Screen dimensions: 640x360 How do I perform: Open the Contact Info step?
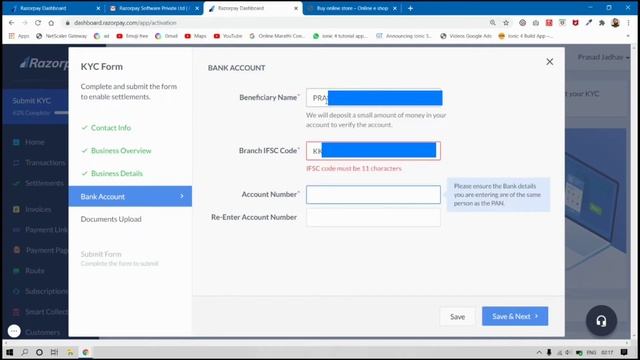(111, 128)
